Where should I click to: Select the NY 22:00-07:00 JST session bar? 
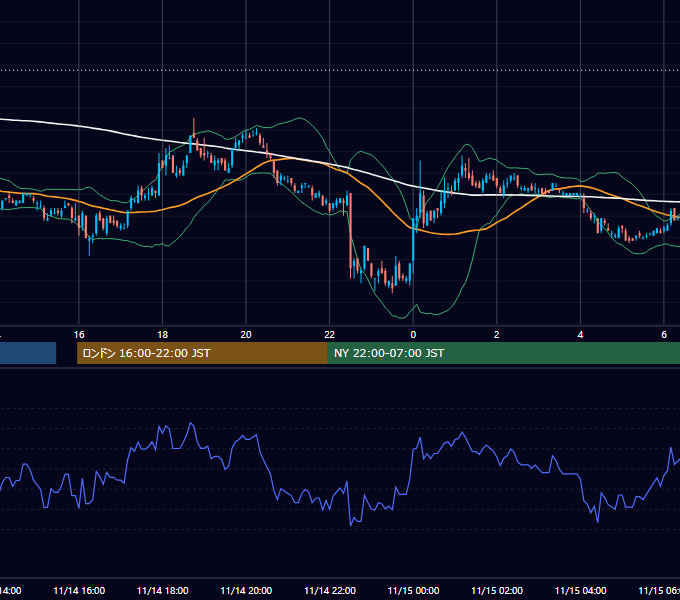click(503, 353)
